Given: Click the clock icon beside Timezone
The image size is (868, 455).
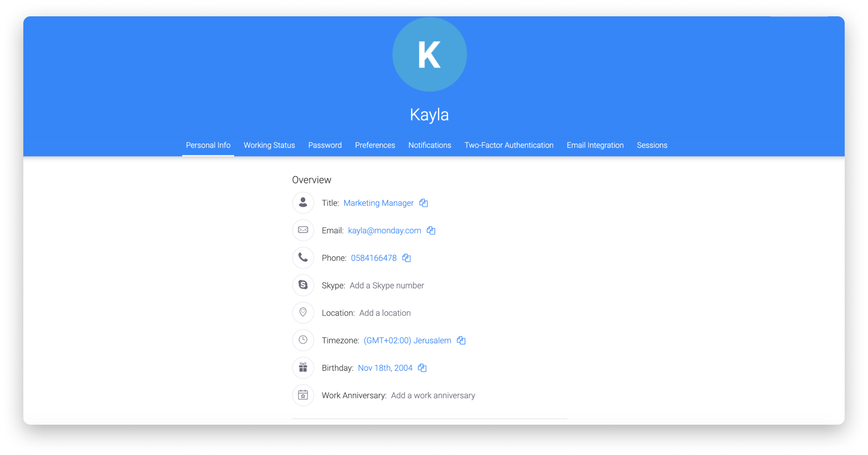Looking at the screenshot, I should (303, 340).
